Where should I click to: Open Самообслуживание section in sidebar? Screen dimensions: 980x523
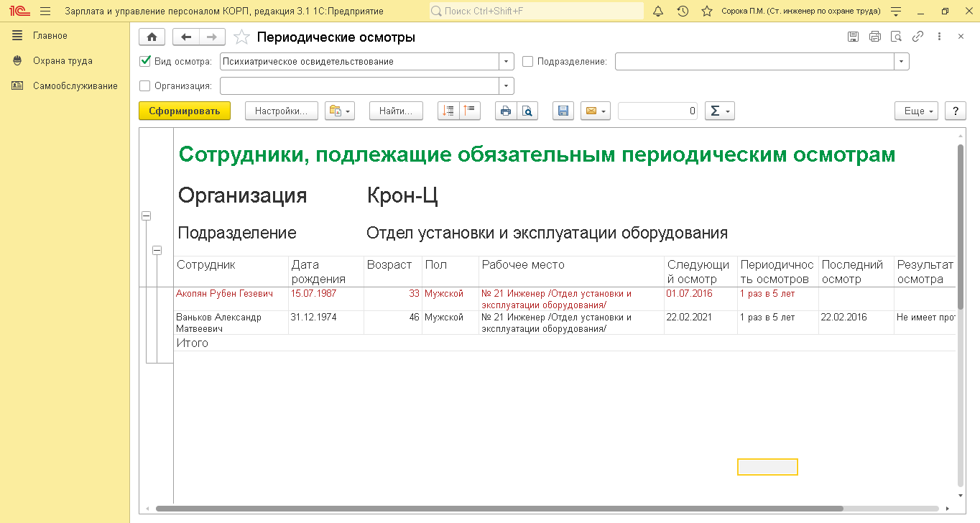point(75,85)
